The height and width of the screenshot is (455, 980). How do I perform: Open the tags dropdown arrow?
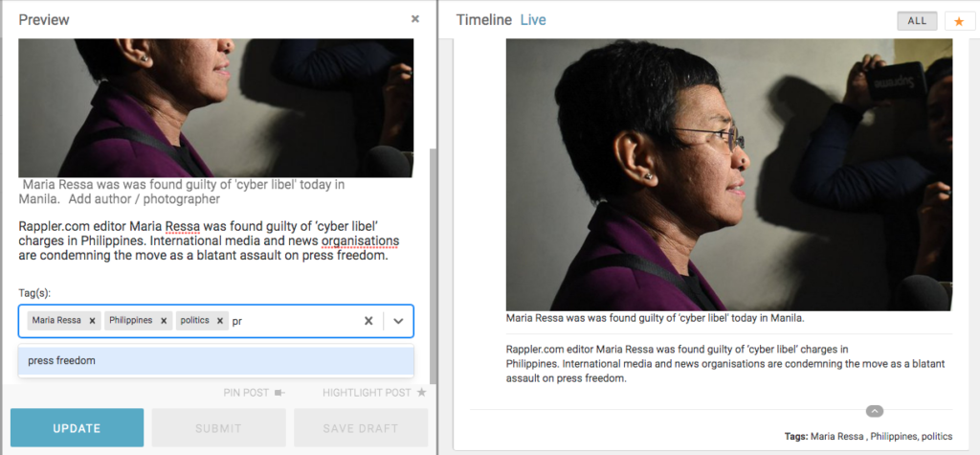click(398, 321)
